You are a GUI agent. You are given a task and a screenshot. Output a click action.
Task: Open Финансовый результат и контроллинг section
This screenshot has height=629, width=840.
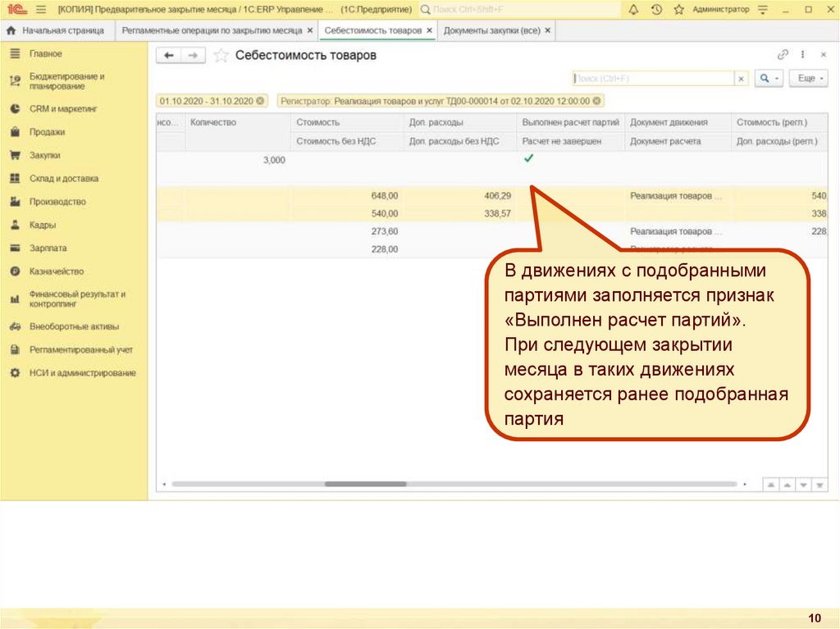click(77, 298)
